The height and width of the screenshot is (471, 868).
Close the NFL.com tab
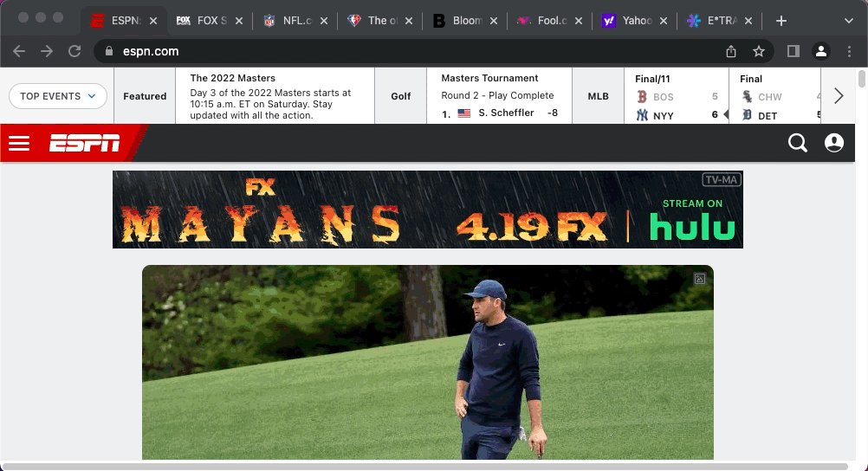pos(324,21)
